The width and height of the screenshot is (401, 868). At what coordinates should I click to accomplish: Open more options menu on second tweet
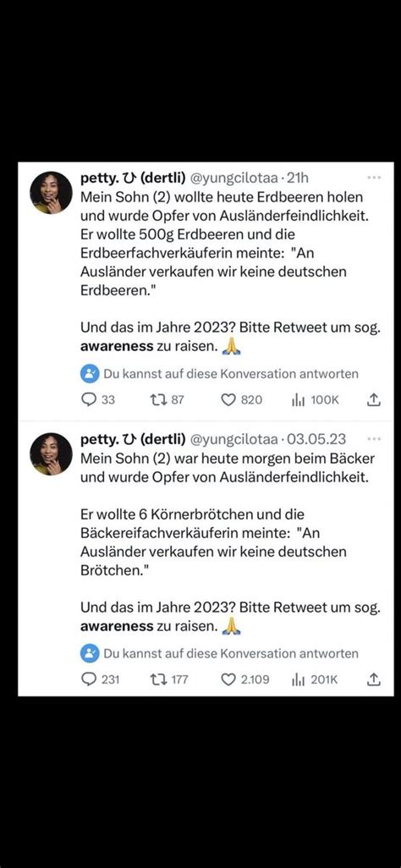coord(374,439)
